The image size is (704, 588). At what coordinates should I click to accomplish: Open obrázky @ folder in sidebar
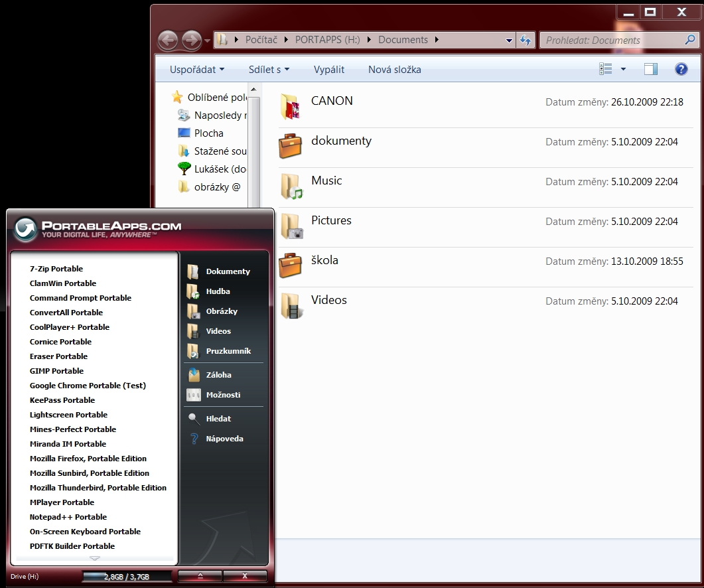click(x=210, y=187)
